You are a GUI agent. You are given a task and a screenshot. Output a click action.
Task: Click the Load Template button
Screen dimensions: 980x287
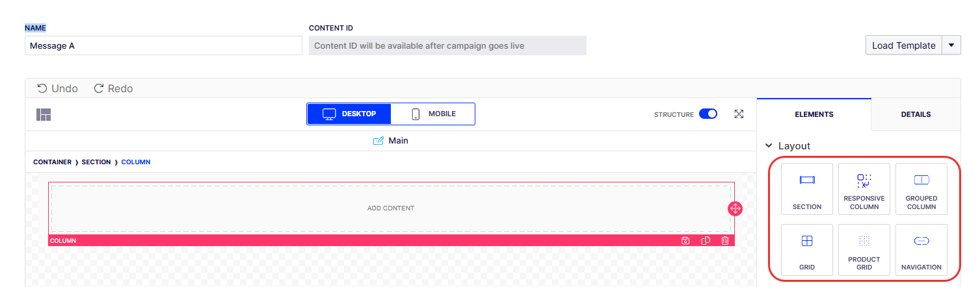pyautogui.click(x=903, y=45)
